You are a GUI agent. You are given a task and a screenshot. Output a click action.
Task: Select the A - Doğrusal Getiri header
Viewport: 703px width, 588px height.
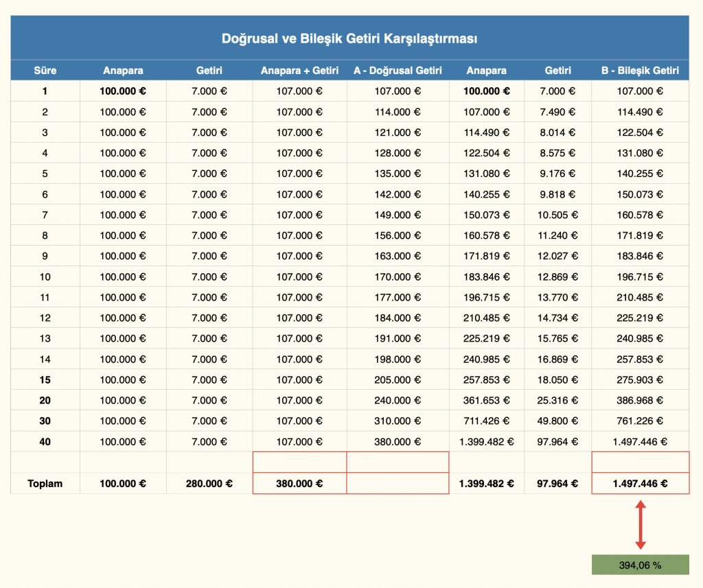pos(397,70)
